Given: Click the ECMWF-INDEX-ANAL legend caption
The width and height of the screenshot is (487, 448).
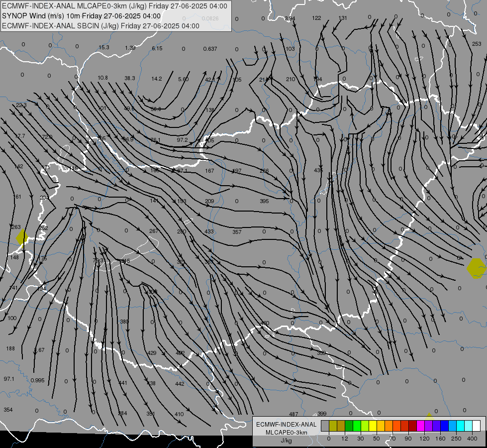Looking at the screenshot, I should click(287, 425).
